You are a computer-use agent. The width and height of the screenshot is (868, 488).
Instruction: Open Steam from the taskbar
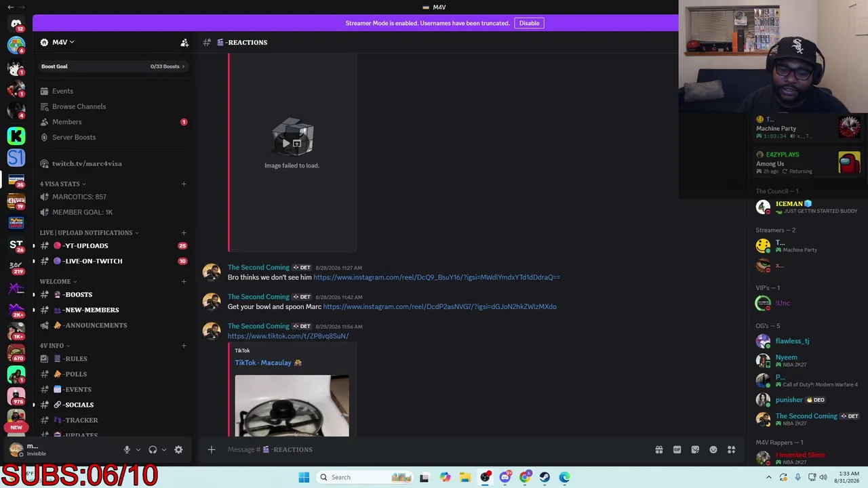click(x=545, y=477)
